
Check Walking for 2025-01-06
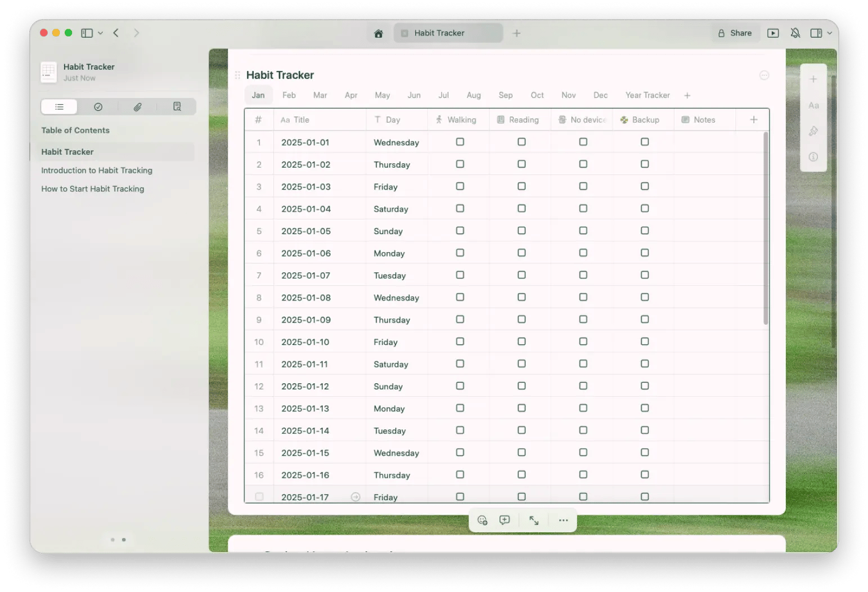(x=460, y=253)
